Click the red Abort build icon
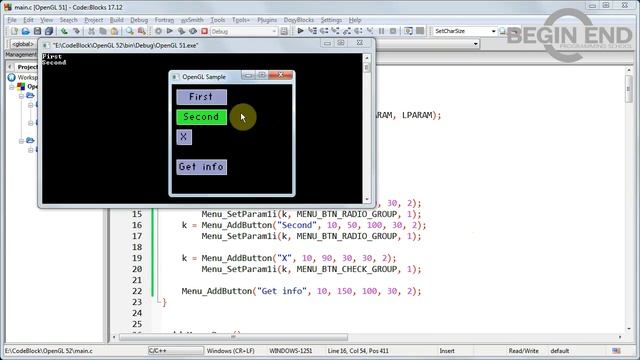The image size is (640, 360). pyautogui.click(x=204, y=31)
